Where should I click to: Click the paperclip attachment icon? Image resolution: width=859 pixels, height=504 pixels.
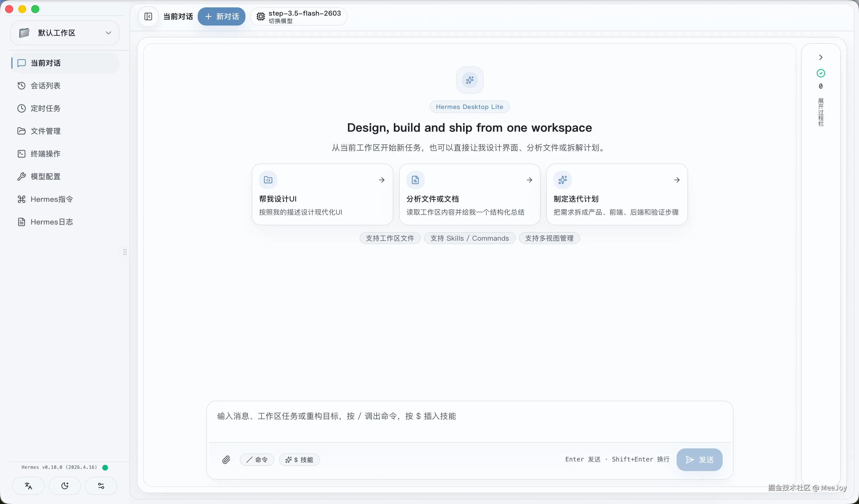point(226,460)
